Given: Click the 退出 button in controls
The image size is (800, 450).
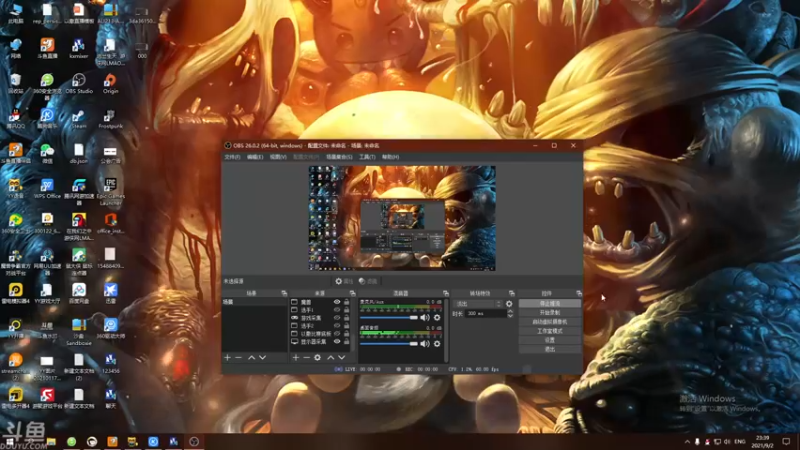Looking at the screenshot, I should 549,349.
